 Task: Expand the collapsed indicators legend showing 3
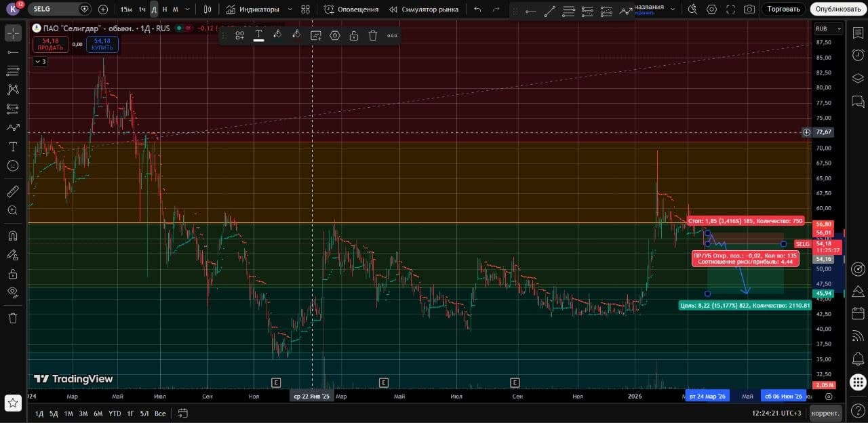pos(40,62)
